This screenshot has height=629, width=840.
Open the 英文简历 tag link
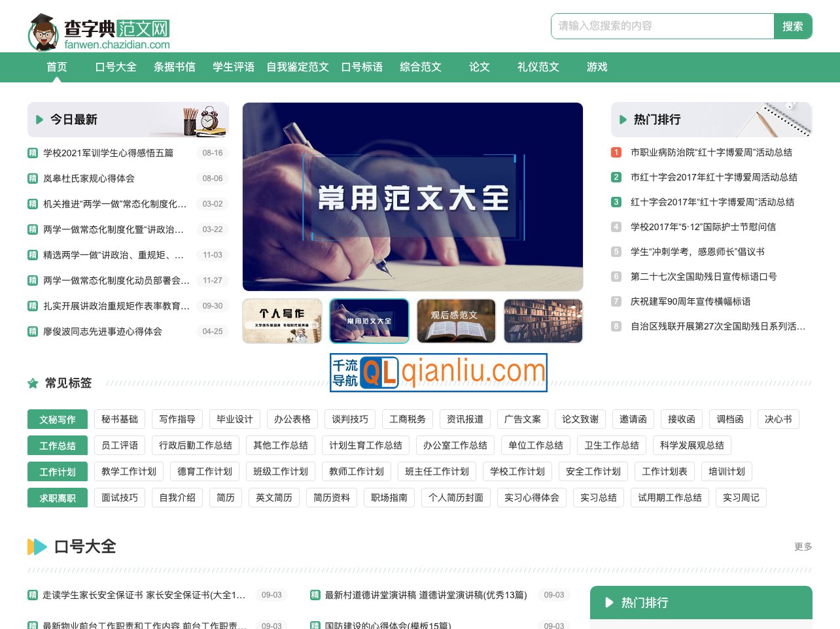coord(273,498)
